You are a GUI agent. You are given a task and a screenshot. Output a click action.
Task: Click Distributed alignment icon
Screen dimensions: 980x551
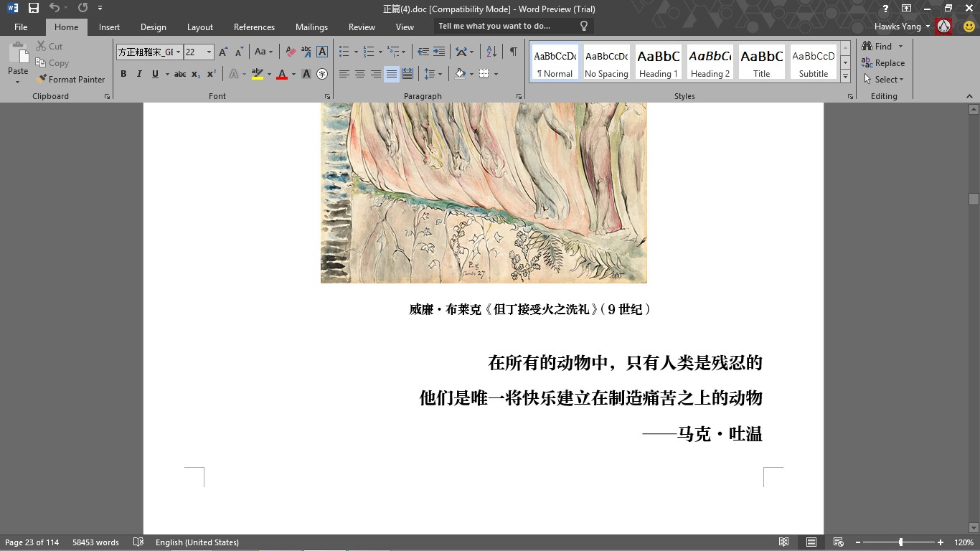407,74
